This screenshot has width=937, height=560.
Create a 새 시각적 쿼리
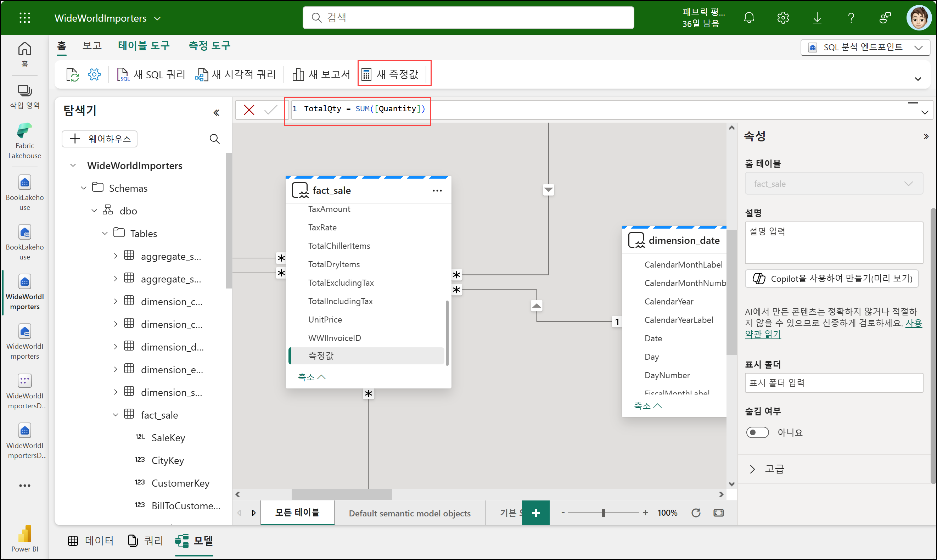coord(235,74)
